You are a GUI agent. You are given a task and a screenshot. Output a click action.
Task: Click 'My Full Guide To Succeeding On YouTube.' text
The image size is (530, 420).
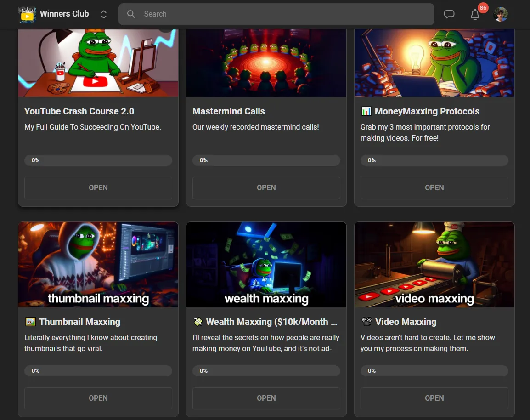(93, 127)
